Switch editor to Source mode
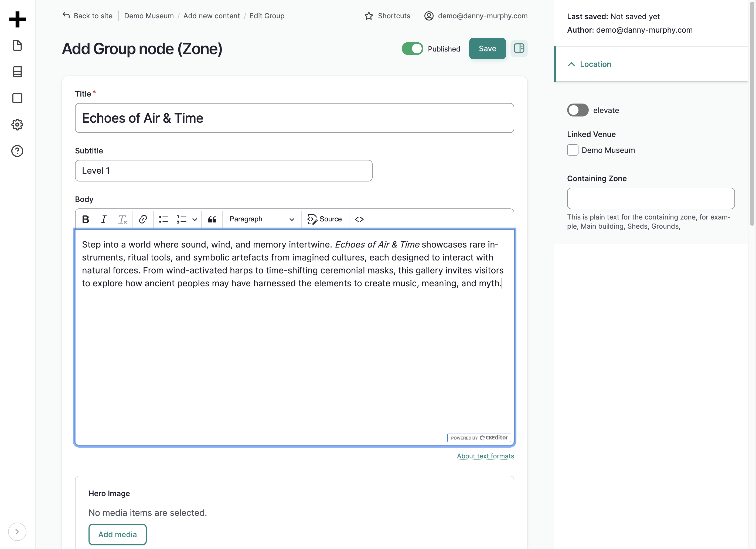The image size is (756, 549). [325, 219]
